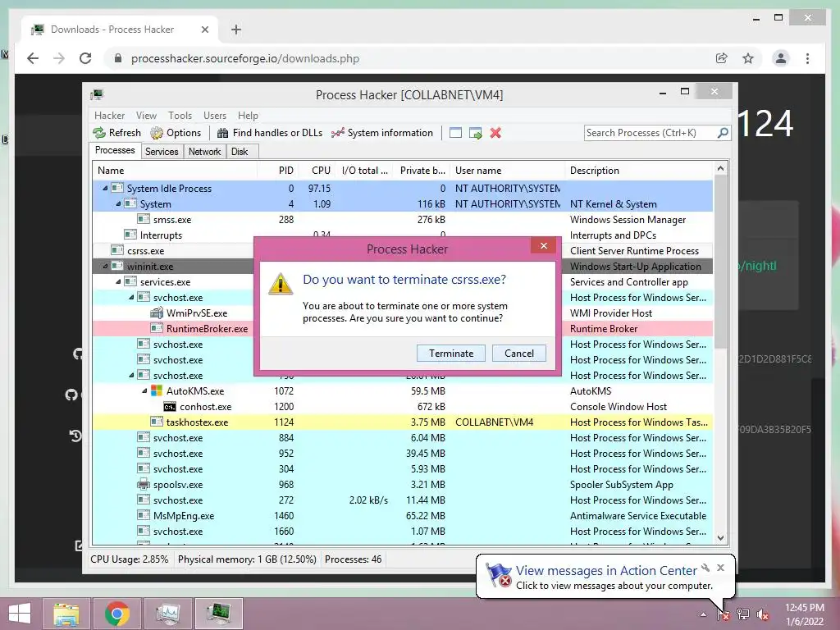Click process list vertical scrollbar thumb

720,261
